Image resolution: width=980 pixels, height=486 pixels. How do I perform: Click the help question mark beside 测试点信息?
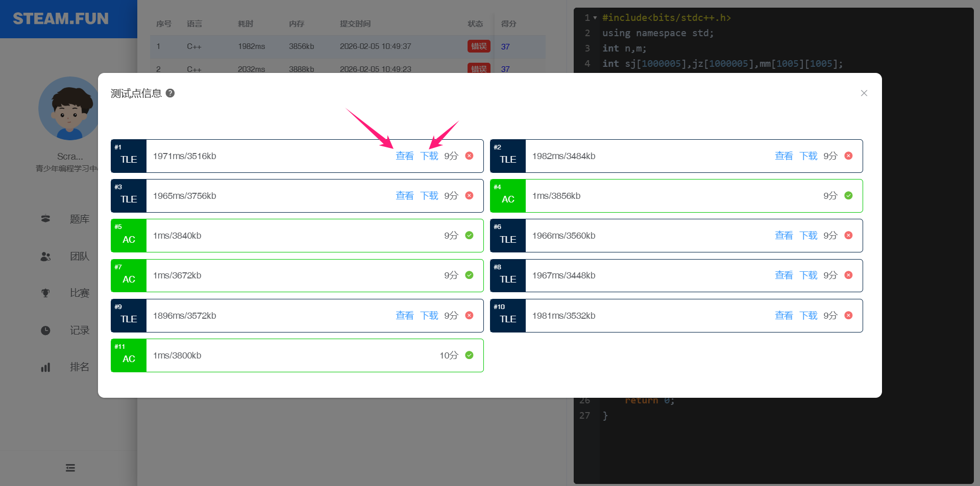170,93
